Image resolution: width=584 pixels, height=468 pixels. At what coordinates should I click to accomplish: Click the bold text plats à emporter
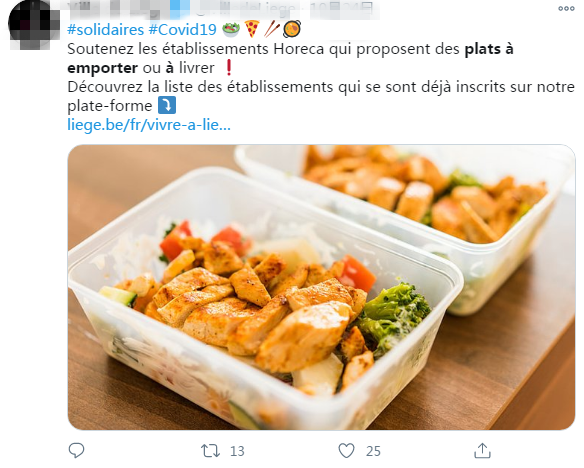[x=291, y=58]
